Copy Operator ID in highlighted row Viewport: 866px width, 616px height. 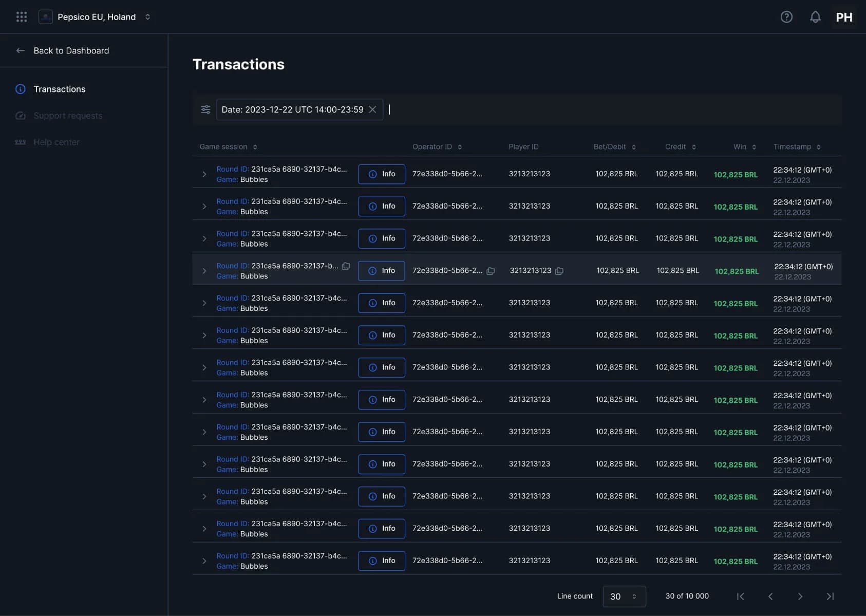[x=491, y=271]
